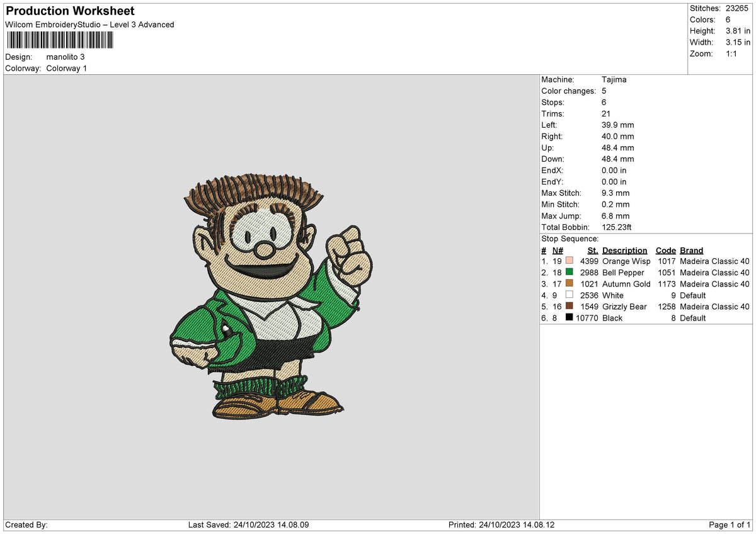Click the Height value '3.81 in'
This screenshot has width=756, height=534.
point(738,31)
